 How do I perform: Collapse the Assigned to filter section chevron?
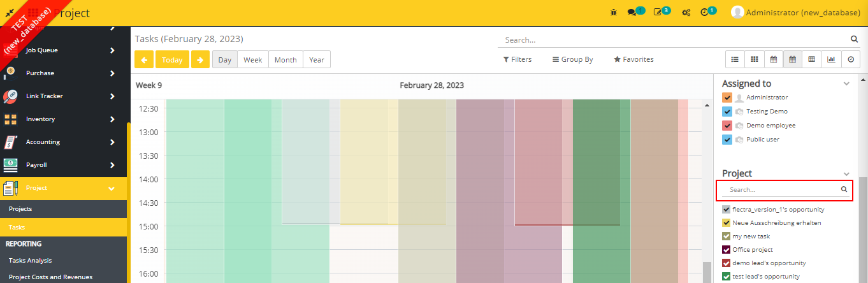[x=846, y=83]
